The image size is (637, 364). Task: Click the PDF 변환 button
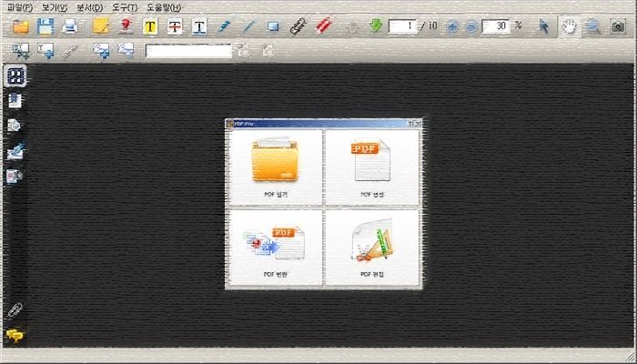(x=276, y=248)
